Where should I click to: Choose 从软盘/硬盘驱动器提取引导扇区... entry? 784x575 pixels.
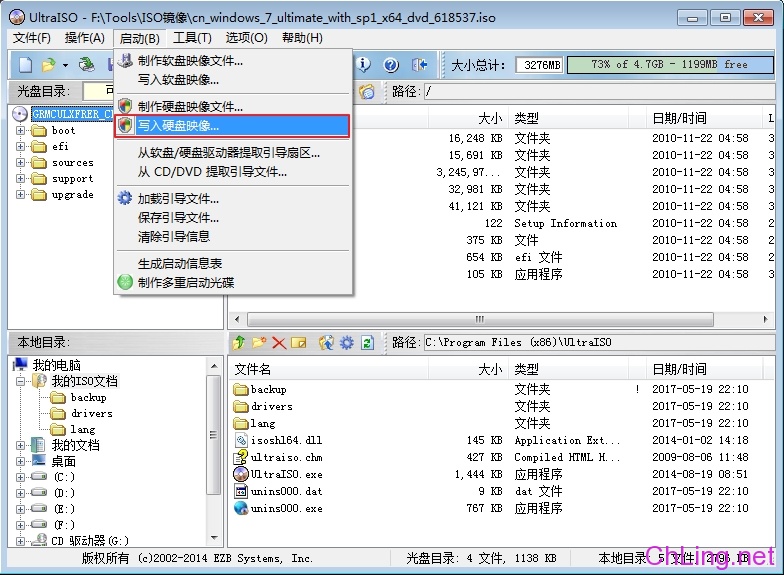coord(232,153)
